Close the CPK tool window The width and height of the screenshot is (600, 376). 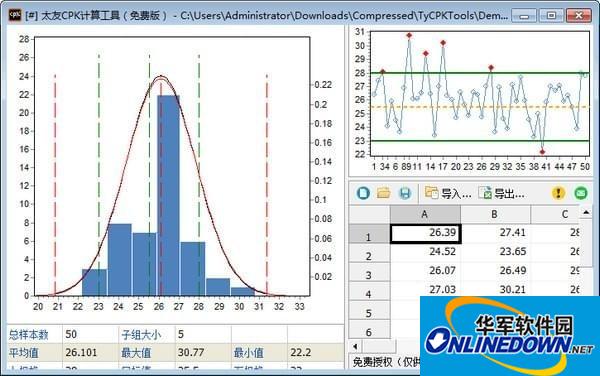tap(579, 15)
